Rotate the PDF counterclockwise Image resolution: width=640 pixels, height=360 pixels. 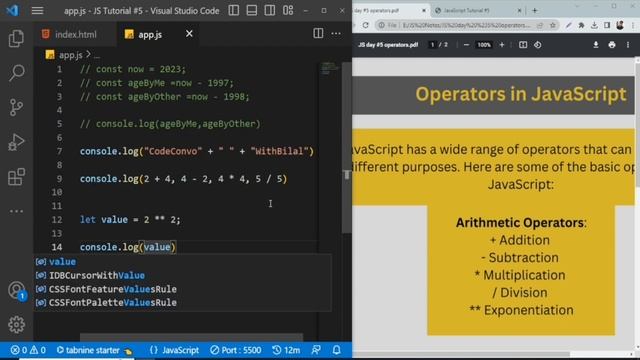(538, 45)
